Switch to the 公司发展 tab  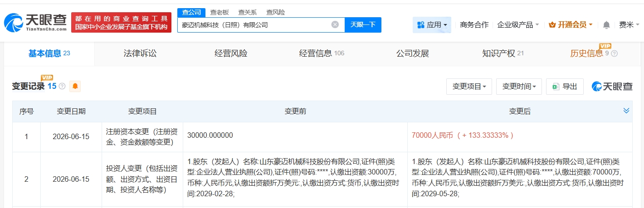pos(412,53)
